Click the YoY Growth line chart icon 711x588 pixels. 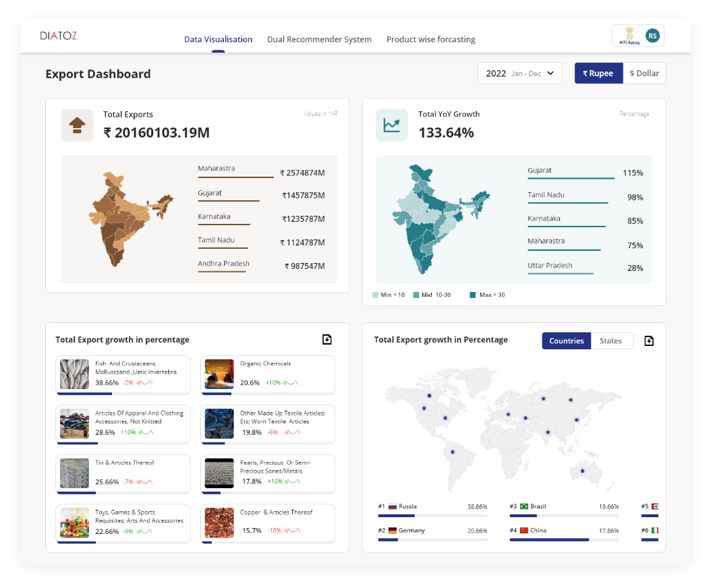pyautogui.click(x=392, y=125)
